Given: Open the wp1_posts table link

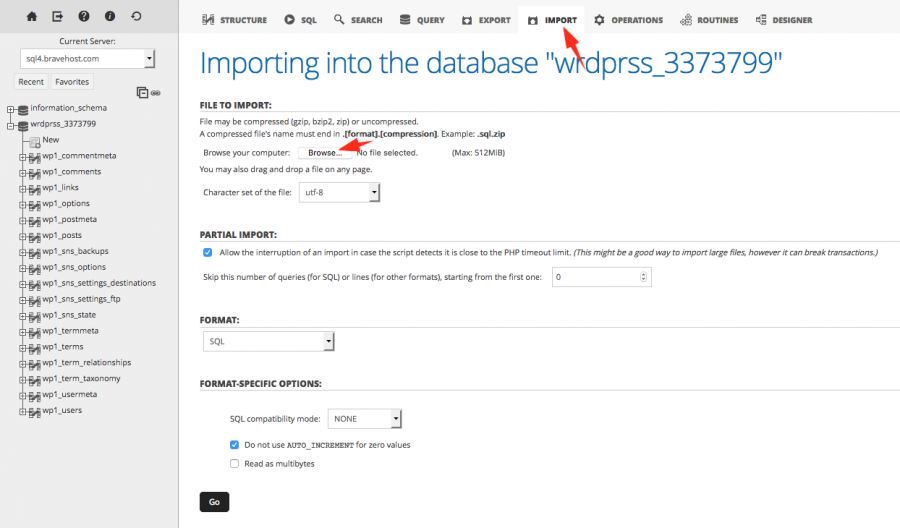Looking at the screenshot, I should pos(62,235).
